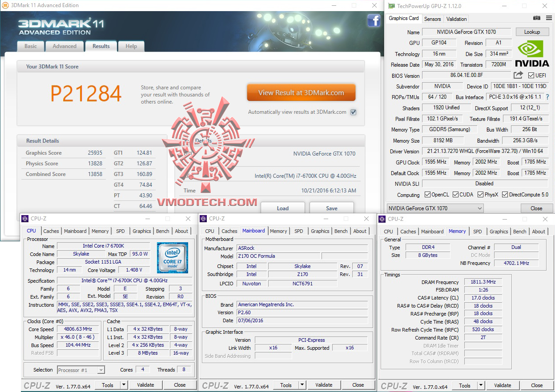The width and height of the screenshot is (555, 392).
Task: Click the NVIDIA logo in GPU-Z
Action: 532,54
